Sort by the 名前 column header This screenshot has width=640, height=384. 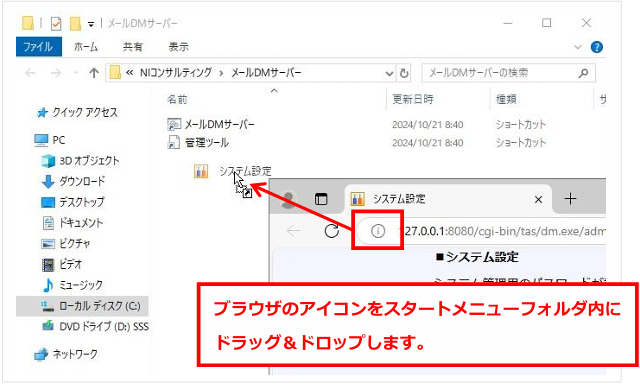pos(177,99)
